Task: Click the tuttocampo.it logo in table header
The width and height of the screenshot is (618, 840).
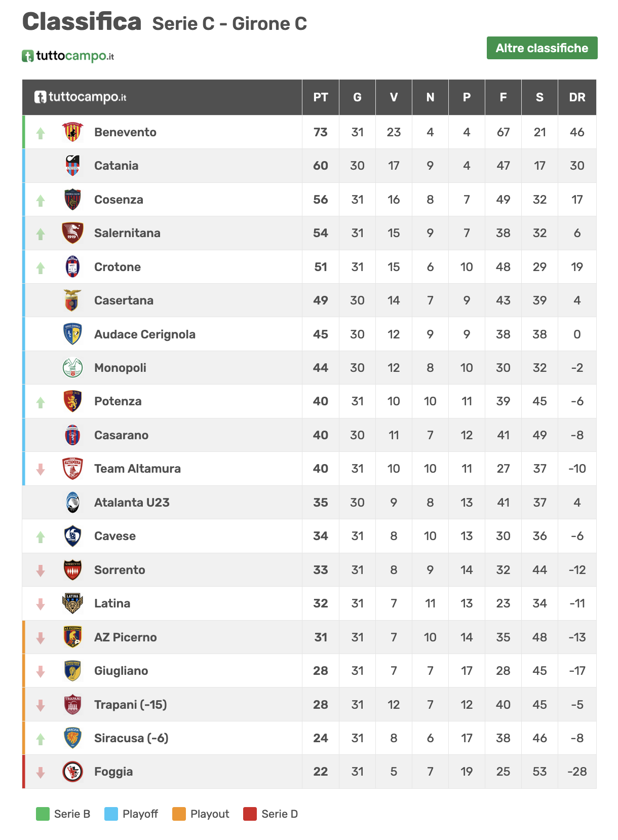Action: point(80,97)
